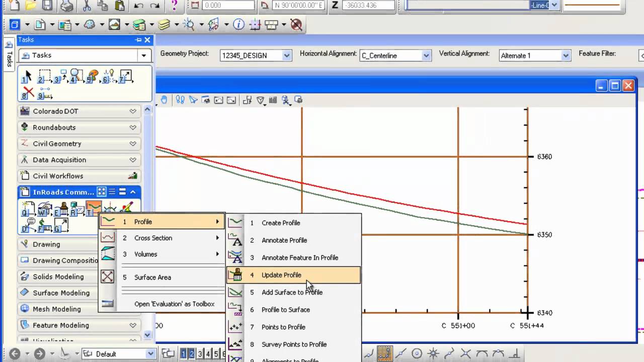This screenshot has width=644, height=362.
Task: Click the binoculars icon in profile window toolbar
Action: point(180,100)
